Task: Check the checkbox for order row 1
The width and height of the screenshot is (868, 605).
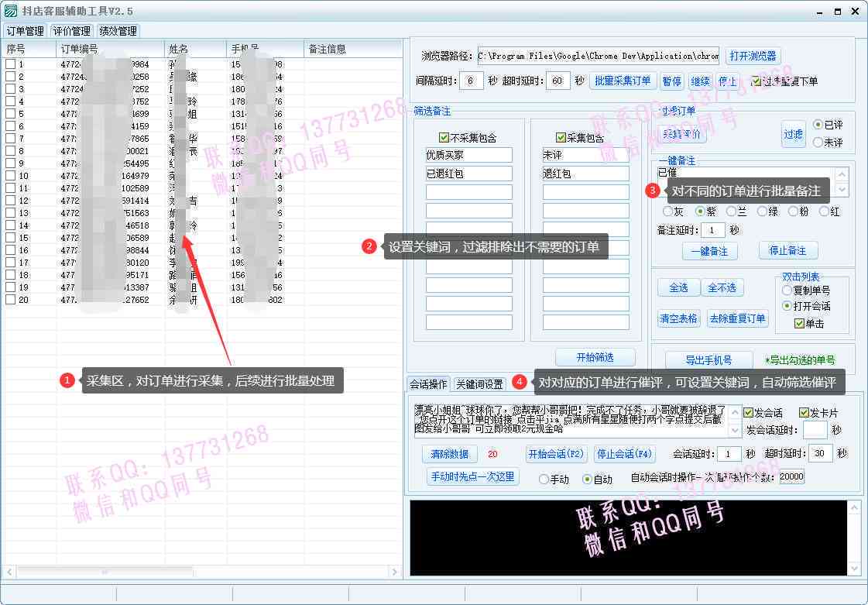Action: tap(11, 64)
